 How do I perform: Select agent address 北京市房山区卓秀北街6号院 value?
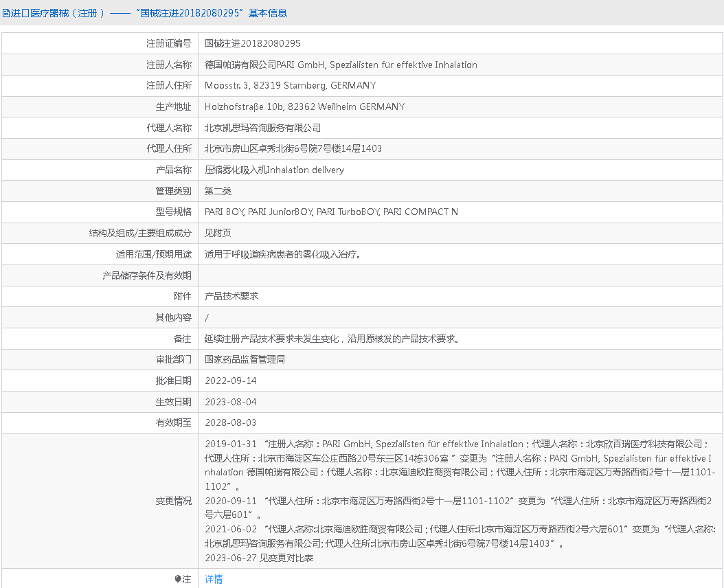293,149
